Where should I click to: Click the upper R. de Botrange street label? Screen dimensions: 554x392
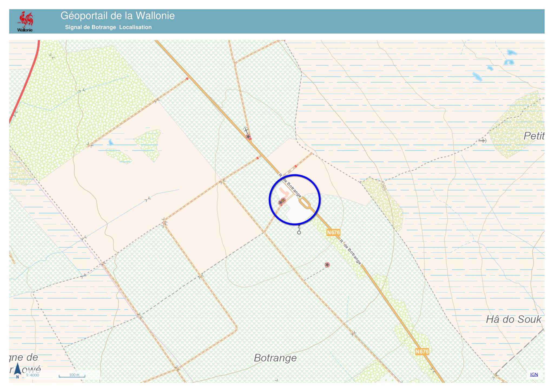pyautogui.click(x=290, y=186)
